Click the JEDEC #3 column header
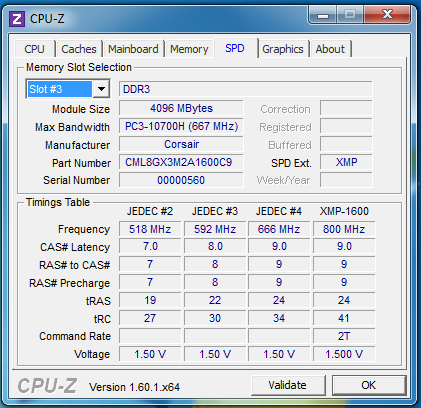The width and height of the screenshot is (421, 408). [x=215, y=211]
